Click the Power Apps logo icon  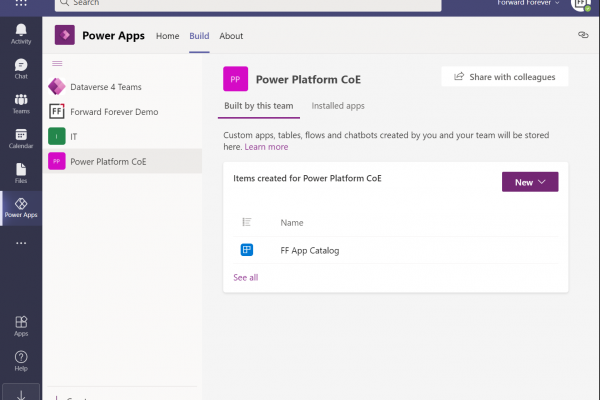coord(65,35)
